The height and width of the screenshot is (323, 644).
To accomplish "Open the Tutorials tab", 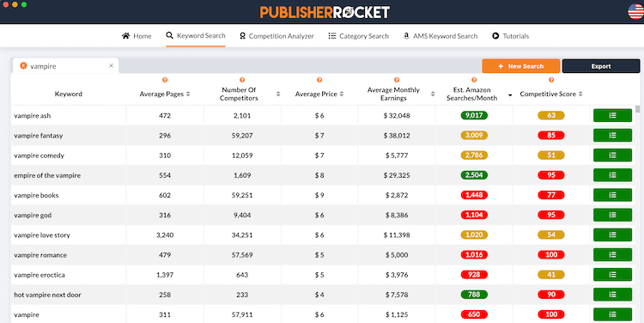I will pyautogui.click(x=510, y=36).
